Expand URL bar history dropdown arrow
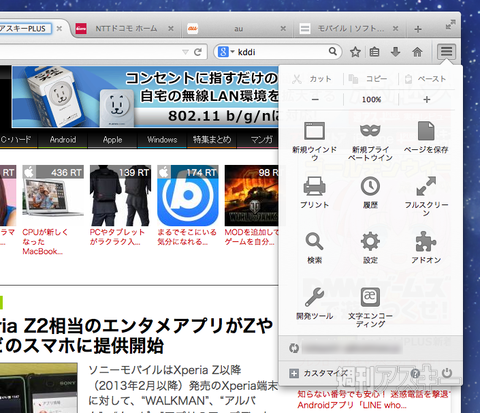This screenshot has width=480, height=413. coord(185,52)
